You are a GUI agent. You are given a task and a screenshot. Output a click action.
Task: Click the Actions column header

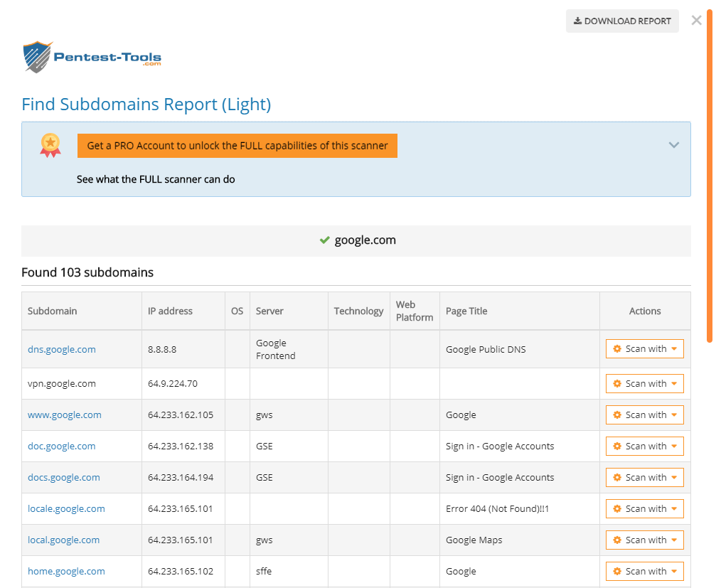(x=645, y=311)
